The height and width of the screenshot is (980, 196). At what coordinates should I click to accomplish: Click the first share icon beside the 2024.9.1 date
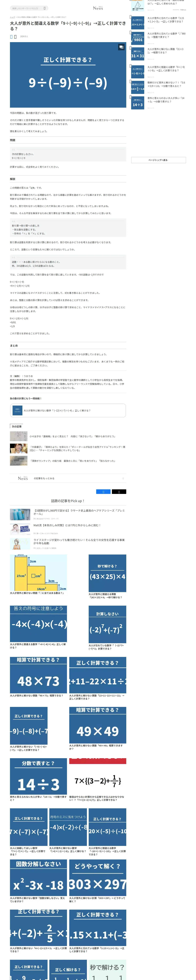[11, 37]
